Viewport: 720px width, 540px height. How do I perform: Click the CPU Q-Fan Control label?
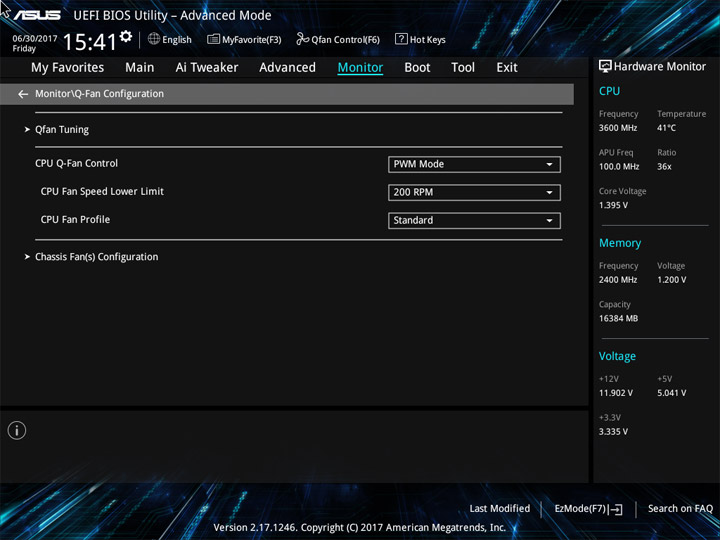click(76, 163)
